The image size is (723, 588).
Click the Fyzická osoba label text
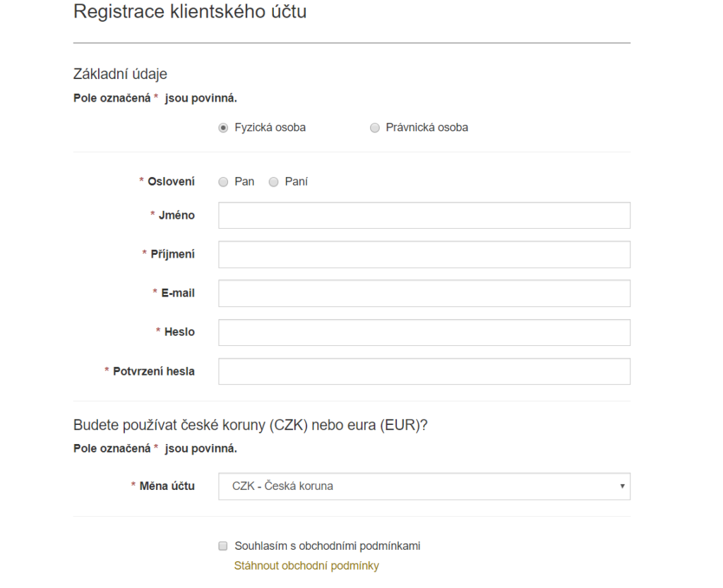coord(270,128)
